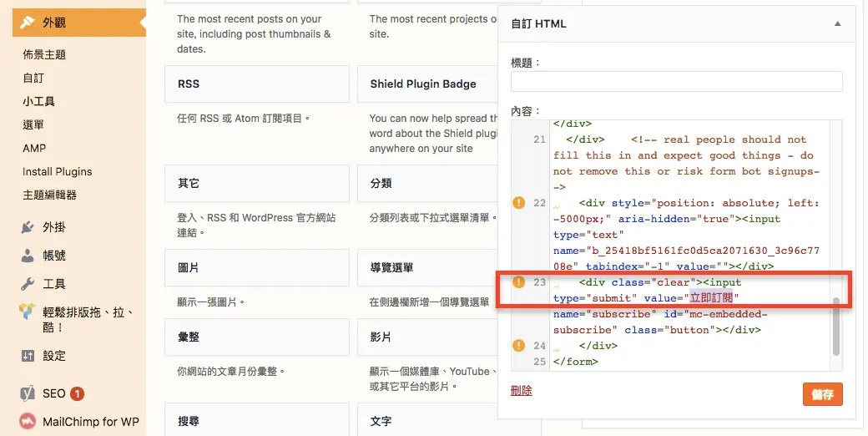Select the 圖片 widget
This screenshot has width=868, height=436.
tap(257, 267)
